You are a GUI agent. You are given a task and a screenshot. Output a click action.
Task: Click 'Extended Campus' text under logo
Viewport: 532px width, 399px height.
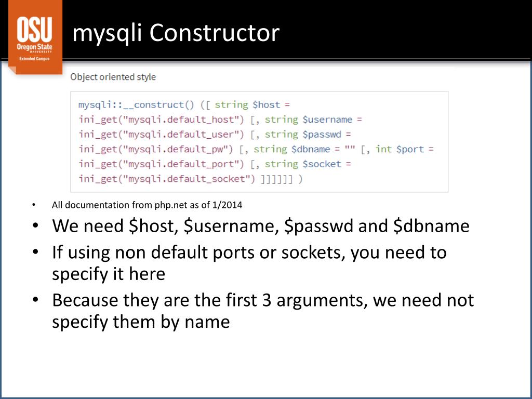coord(34,59)
